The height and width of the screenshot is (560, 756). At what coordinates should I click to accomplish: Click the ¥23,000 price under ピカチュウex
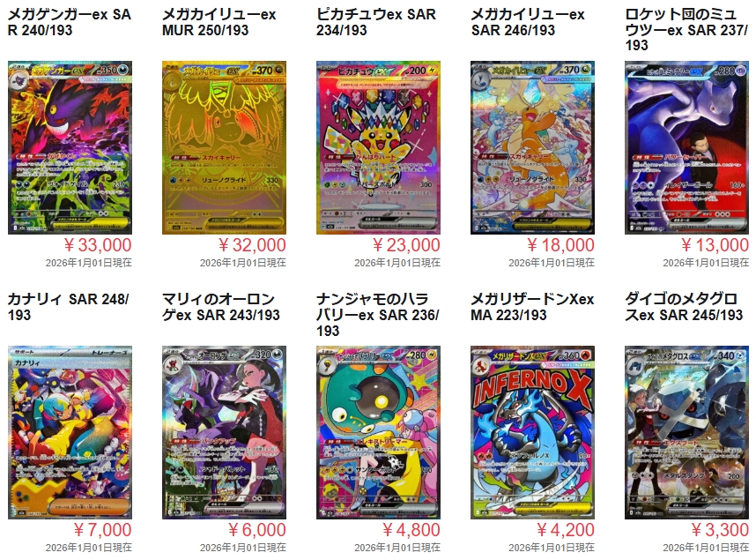(x=406, y=245)
